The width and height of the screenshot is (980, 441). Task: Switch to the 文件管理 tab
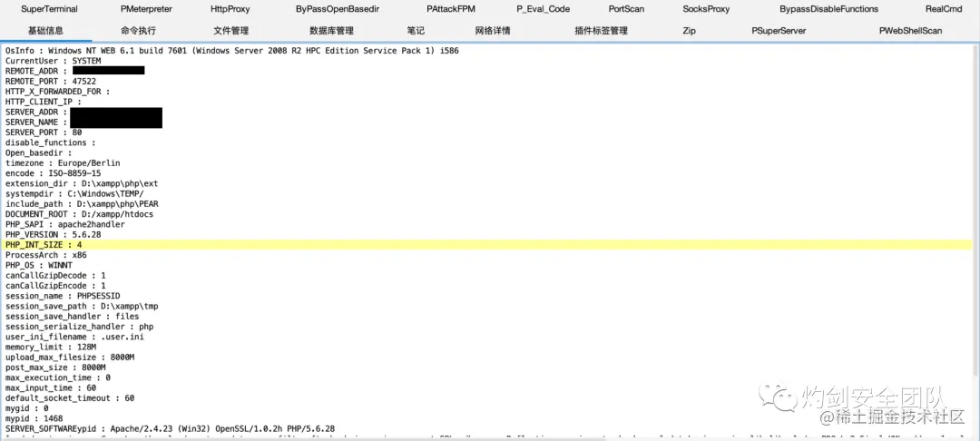[x=230, y=31]
